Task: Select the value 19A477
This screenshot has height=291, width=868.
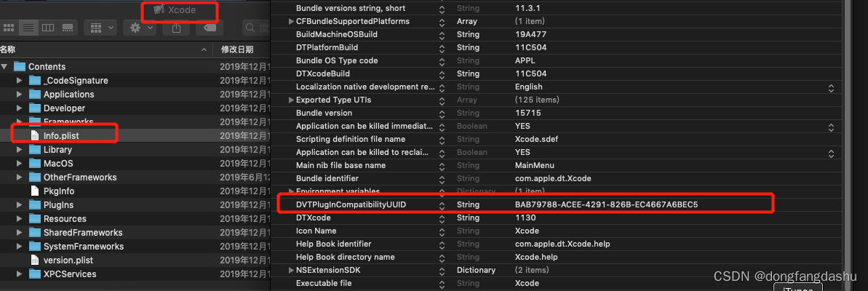Action: pyautogui.click(x=530, y=34)
